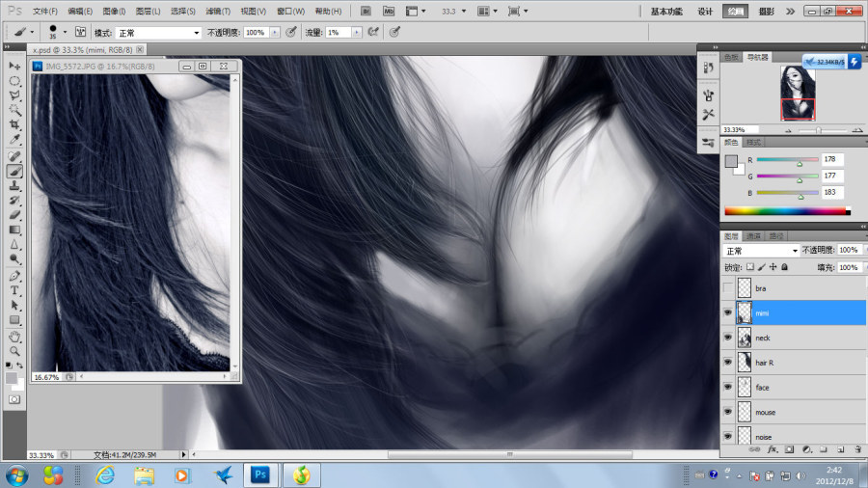Switch to the 设计 workspace
This screenshot has width=868, height=488.
point(705,11)
